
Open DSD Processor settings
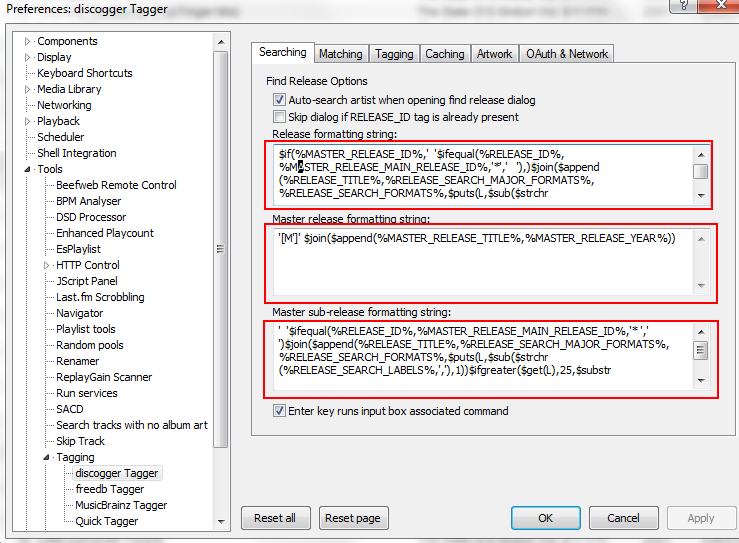pyautogui.click(x=91, y=217)
